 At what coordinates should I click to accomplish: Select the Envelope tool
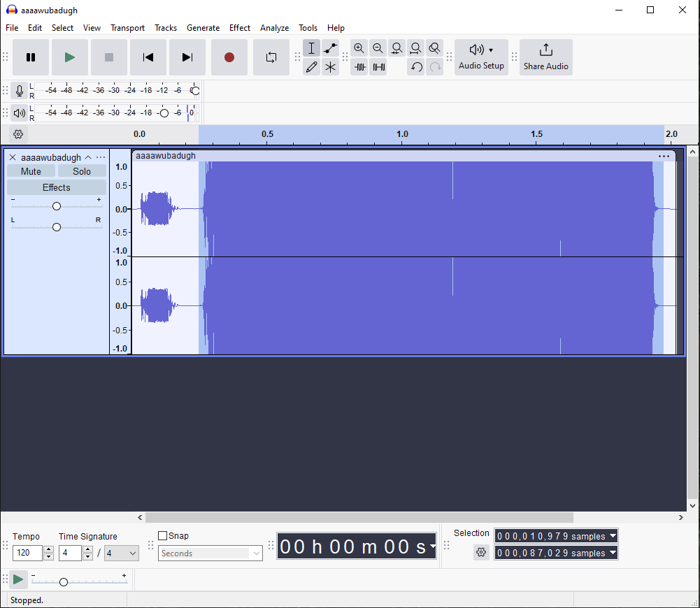[331, 48]
